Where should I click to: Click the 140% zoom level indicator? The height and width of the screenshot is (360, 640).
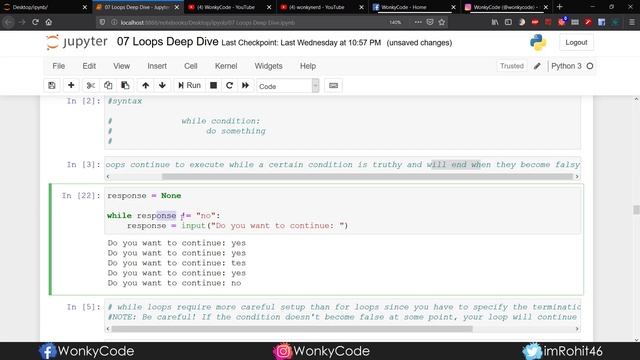tap(395, 22)
